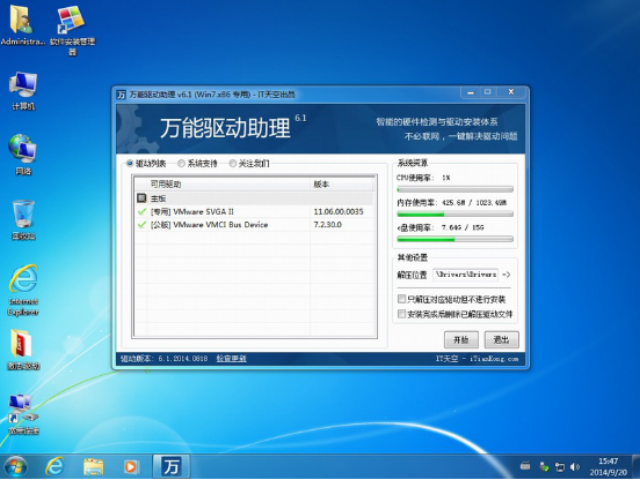Toggle the 主板 category checkbox
Screen dimensions: 640x480
pyautogui.click(x=141, y=198)
